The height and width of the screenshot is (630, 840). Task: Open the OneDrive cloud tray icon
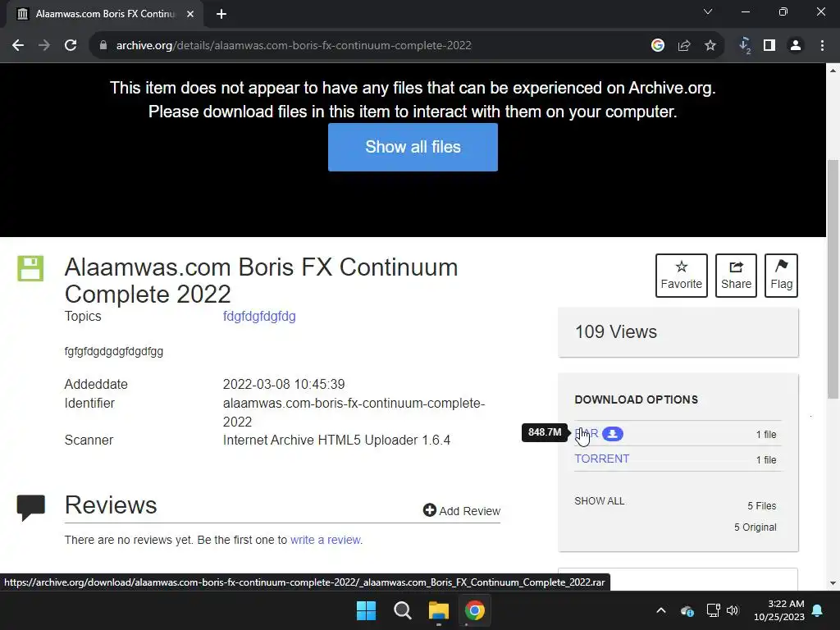(x=687, y=610)
